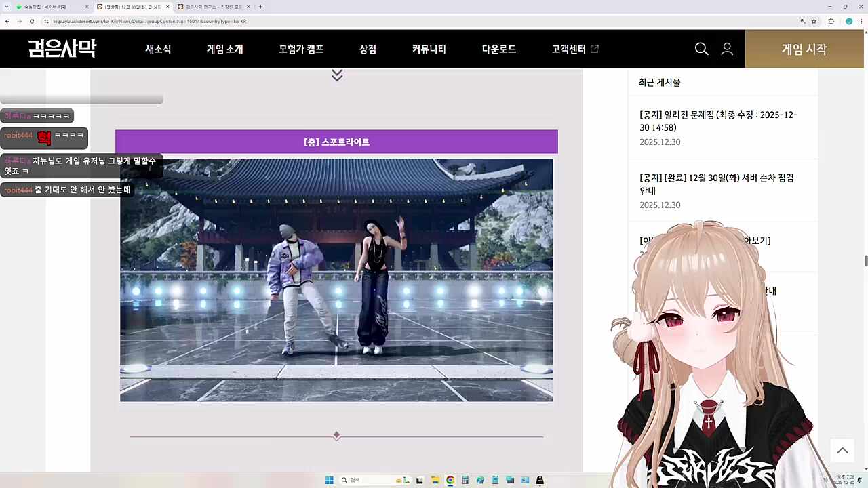Close the first tab with the green heart favicon
The width and height of the screenshot is (868, 488).
pyautogui.click(x=87, y=7)
